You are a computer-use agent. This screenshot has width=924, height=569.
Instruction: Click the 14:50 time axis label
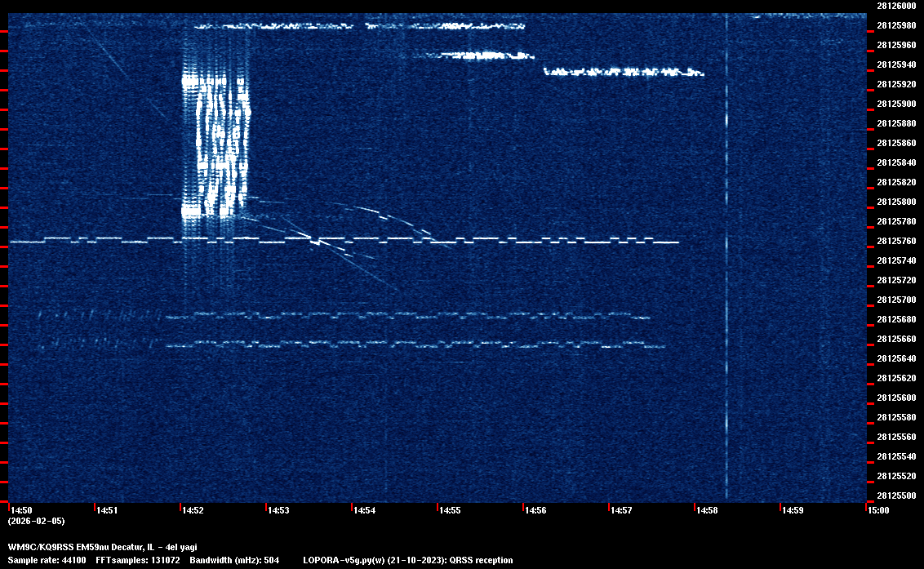click(x=21, y=510)
